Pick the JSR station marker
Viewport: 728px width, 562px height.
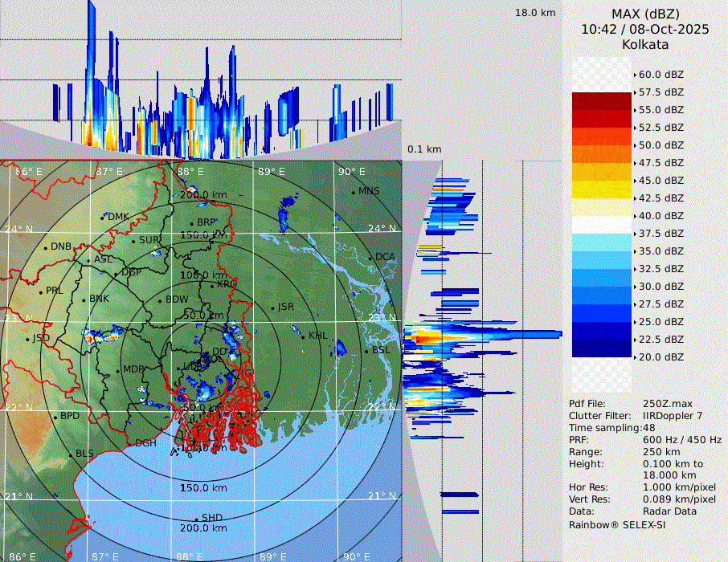273,307
